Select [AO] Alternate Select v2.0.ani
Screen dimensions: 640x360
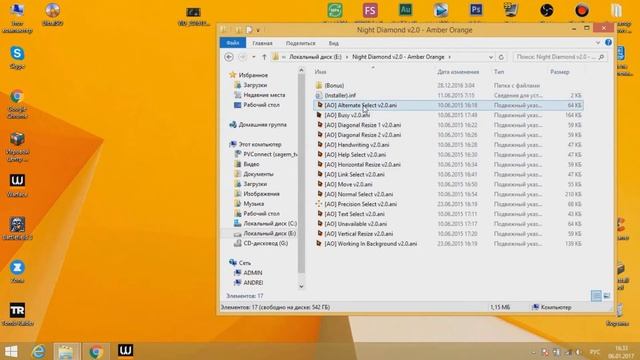click(448, 105)
